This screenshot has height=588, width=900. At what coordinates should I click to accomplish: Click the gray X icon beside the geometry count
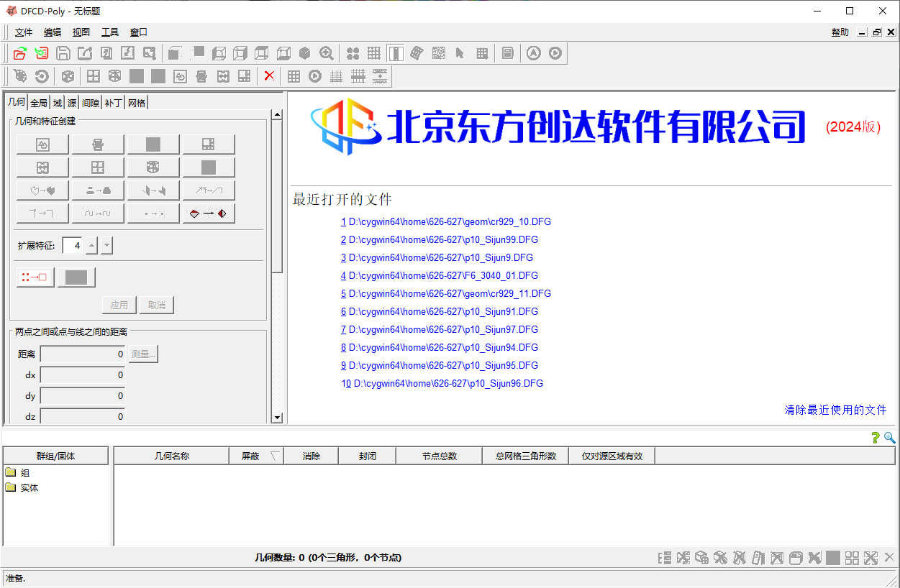tap(889, 557)
